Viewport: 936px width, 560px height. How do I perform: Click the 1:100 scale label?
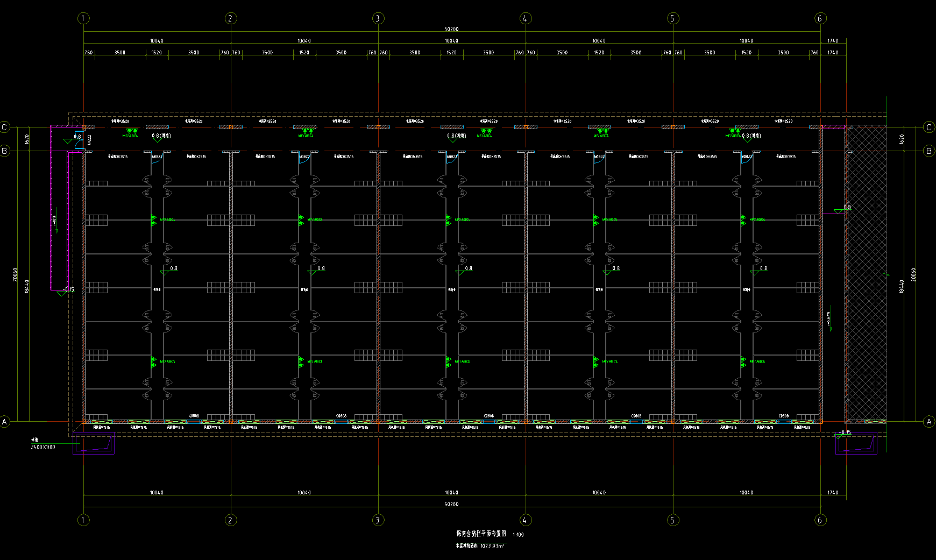[518, 535]
